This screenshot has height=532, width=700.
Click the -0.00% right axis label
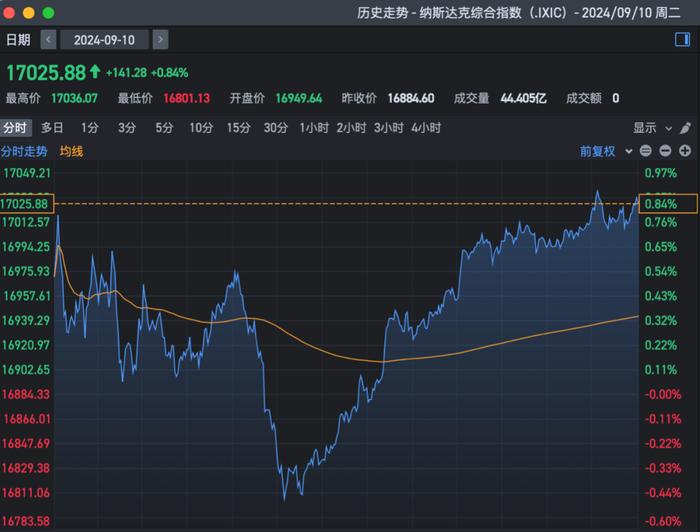663,395
